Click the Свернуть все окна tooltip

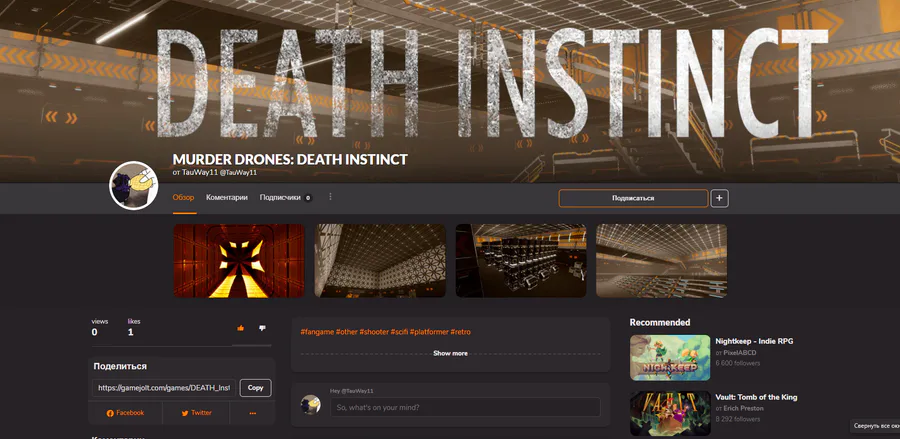click(875, 426)
